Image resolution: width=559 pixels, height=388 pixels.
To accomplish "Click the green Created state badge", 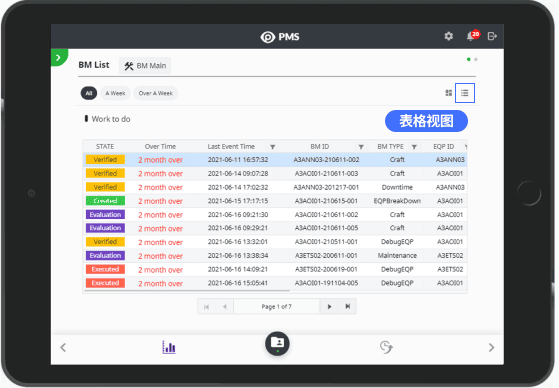I will 105,201.
